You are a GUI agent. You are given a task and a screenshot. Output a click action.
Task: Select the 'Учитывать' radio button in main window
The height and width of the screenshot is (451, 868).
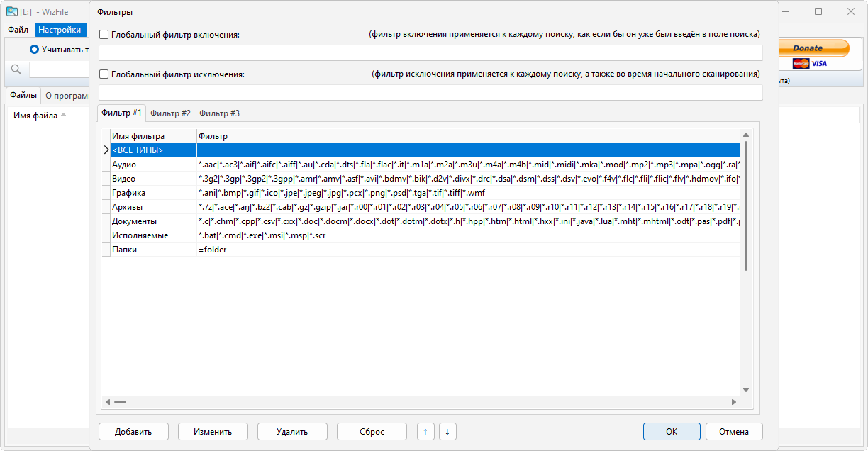pos(34,49)
